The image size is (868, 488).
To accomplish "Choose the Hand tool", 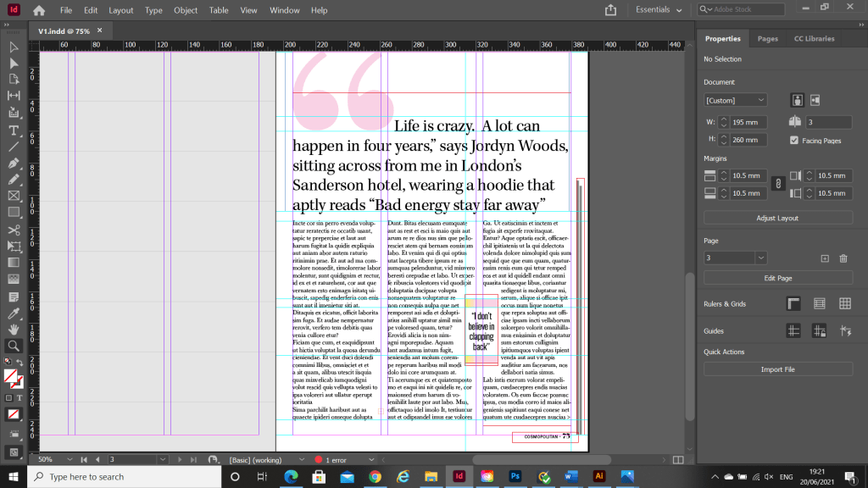I will click(14, 329).
